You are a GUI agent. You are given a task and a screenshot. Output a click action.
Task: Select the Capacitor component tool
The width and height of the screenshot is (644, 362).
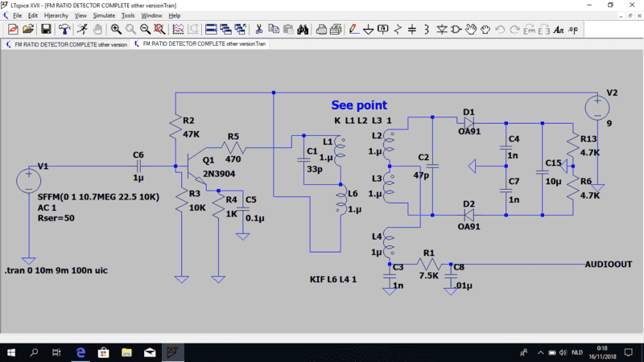pyautogui.click(x=412, y=30)
